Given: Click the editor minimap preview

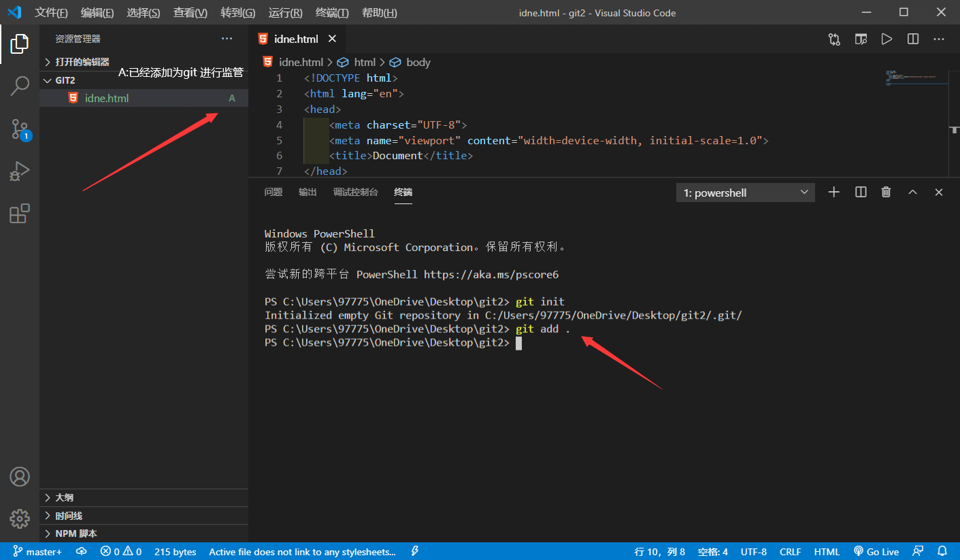Looking at the screenshot, I should [917, 78].
